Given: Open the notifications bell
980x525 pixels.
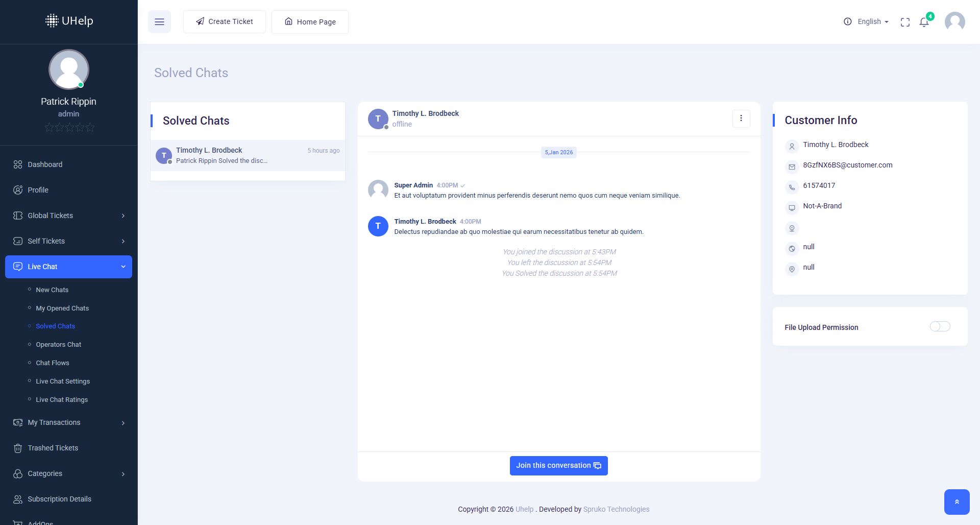Looking at the screenshot, I should point(924,22).
